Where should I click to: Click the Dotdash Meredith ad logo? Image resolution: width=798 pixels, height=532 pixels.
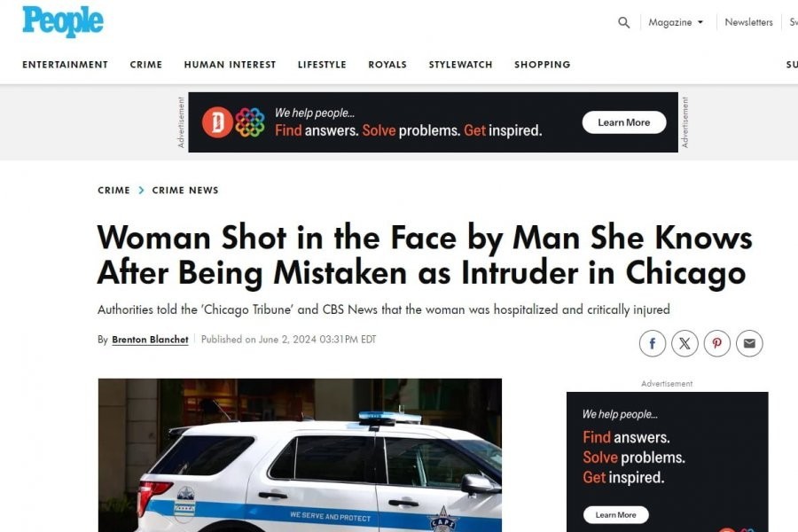[233, 122]
